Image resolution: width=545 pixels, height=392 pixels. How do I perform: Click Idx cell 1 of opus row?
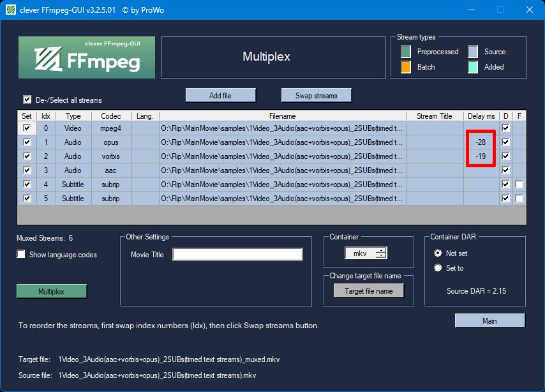click(x=46, y=142)
